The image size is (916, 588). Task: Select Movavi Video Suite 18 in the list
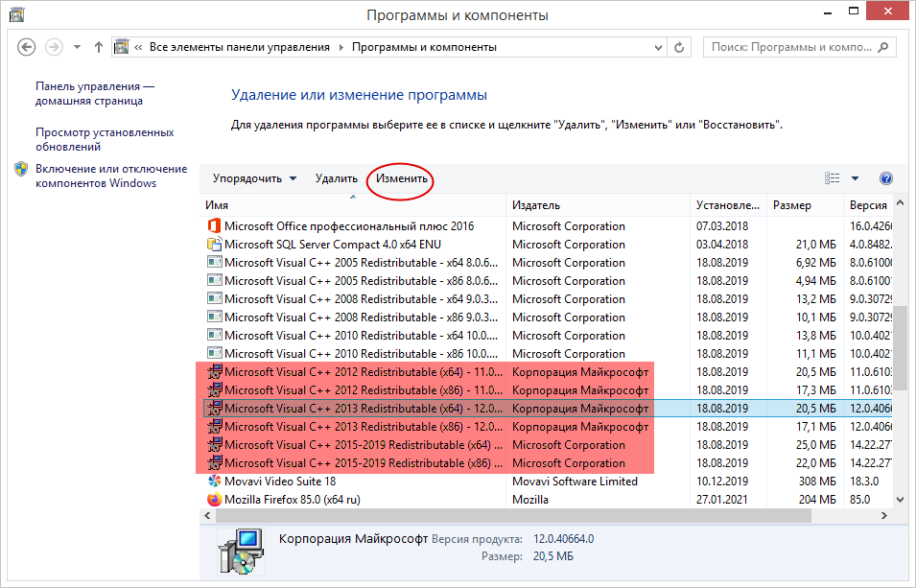546,481
